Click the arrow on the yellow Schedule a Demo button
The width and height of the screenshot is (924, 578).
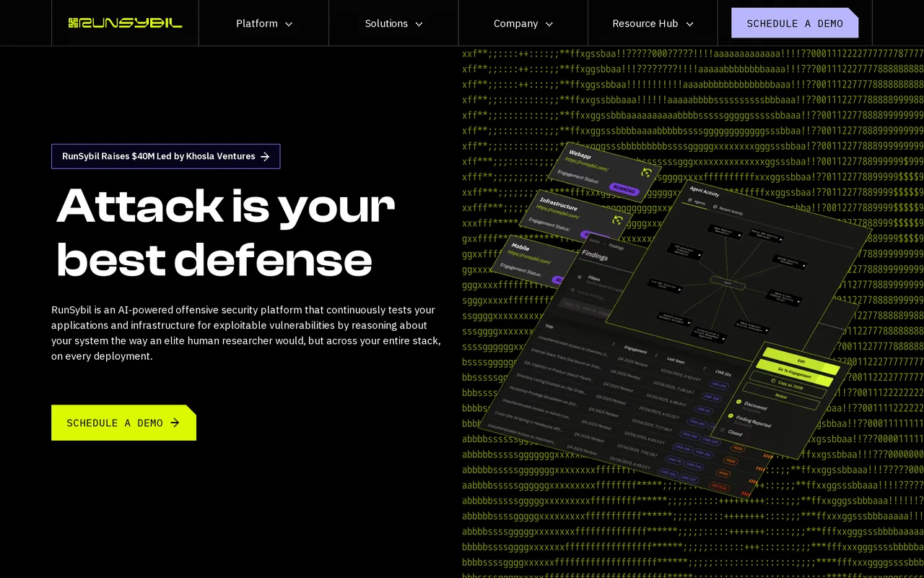(175, 423)
